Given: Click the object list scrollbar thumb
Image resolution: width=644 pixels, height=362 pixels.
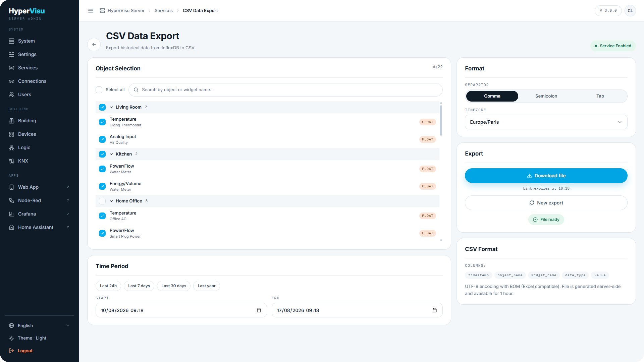Looking at the screenshot, I should pos(441,121).
